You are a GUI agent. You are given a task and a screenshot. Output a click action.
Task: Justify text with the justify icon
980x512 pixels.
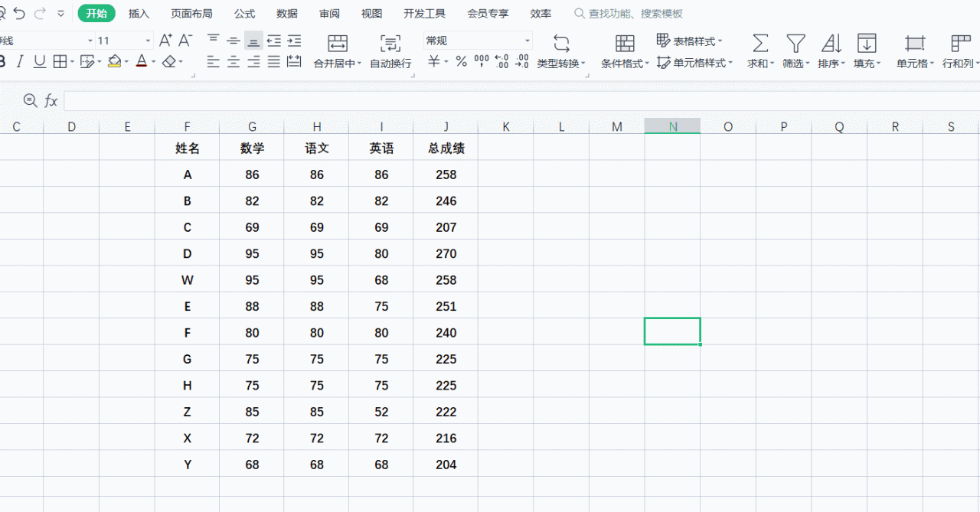click(x=273, y=62)
